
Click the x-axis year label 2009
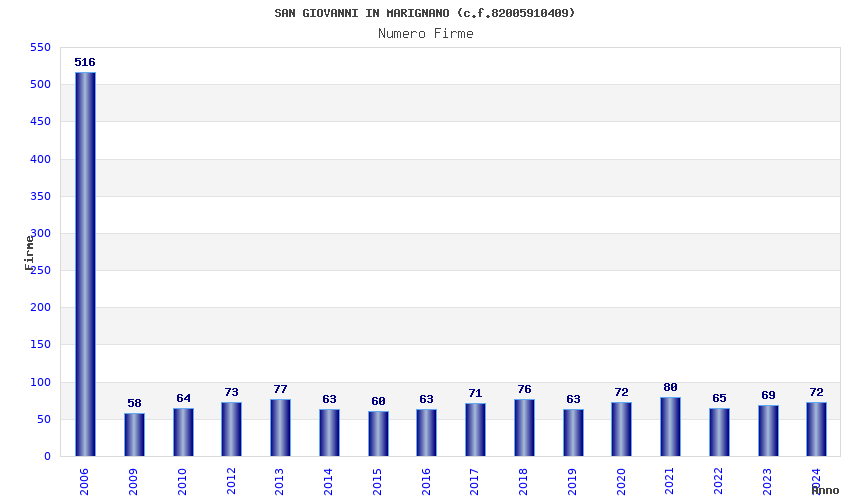[x=133, y=482]
